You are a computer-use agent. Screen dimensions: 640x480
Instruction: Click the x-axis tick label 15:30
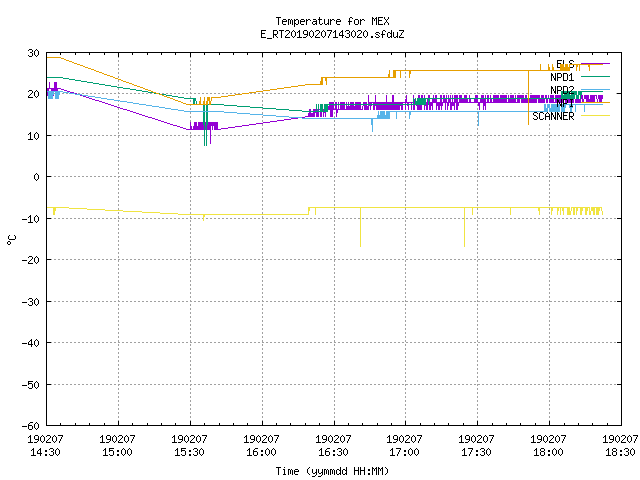click(189, 452)
